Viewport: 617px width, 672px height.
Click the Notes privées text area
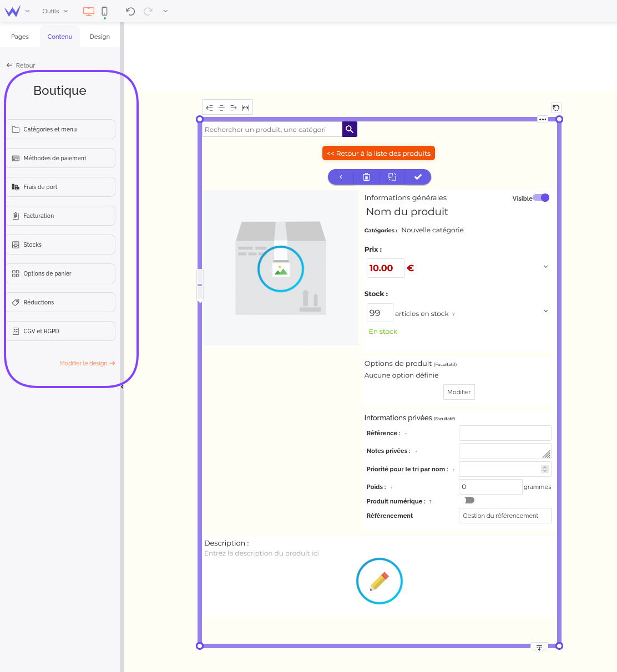pos(505,451)
